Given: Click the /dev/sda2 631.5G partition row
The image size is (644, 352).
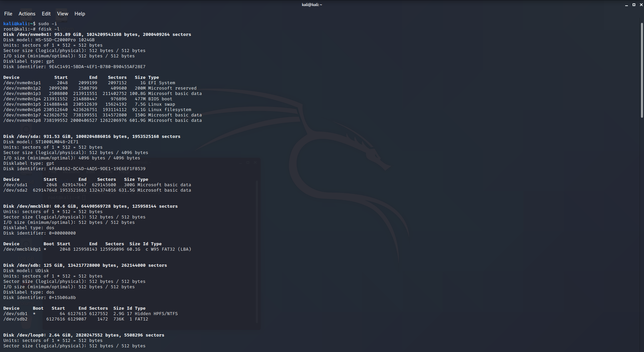Looking at the screenshot, I should coord(97,190).
